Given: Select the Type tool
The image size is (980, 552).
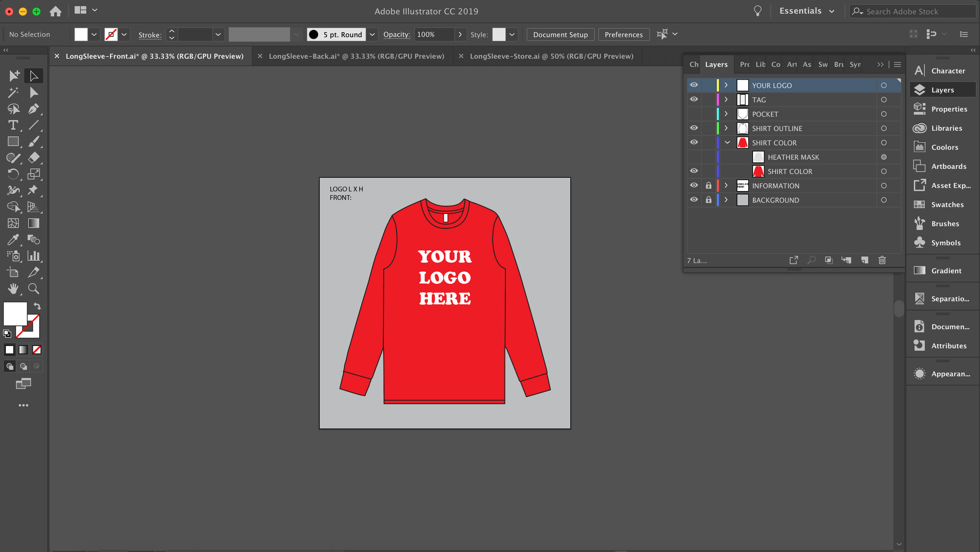Looking at the screenshot, I should tap(13, 125).
